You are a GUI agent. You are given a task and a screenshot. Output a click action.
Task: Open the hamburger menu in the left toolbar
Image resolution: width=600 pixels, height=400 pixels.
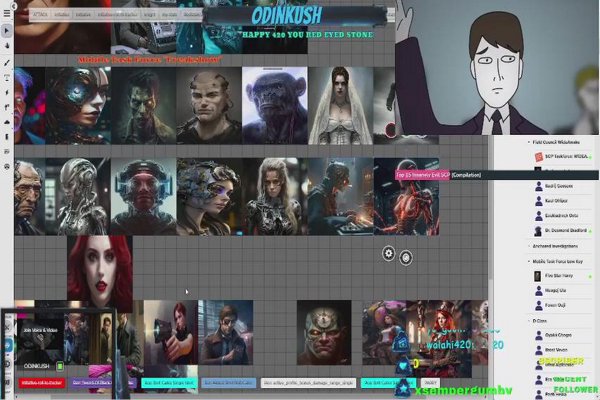7,13
